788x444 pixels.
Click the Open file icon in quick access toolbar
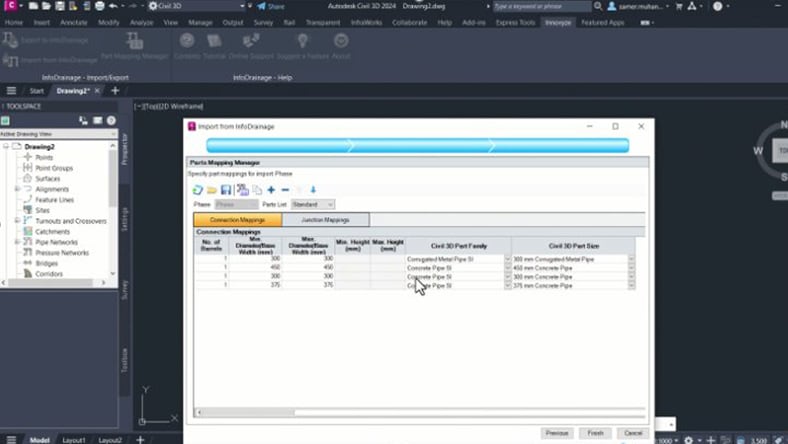pyautogui.click(x=46, y=6)
